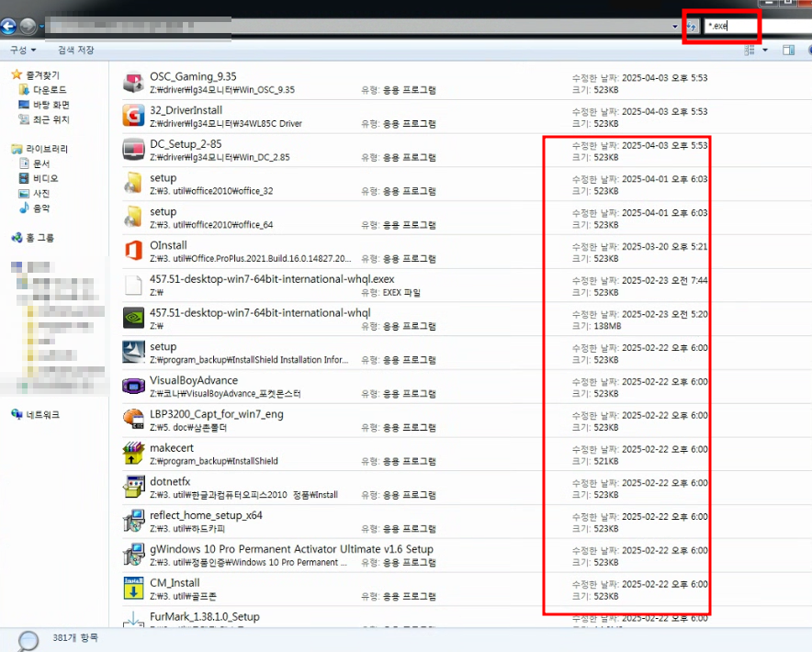The width and height of the screenshot is (812, 652).
Task: Select the 32_DriverInstall red G icon
Action: pyautogui.click(x=133, y=116)
